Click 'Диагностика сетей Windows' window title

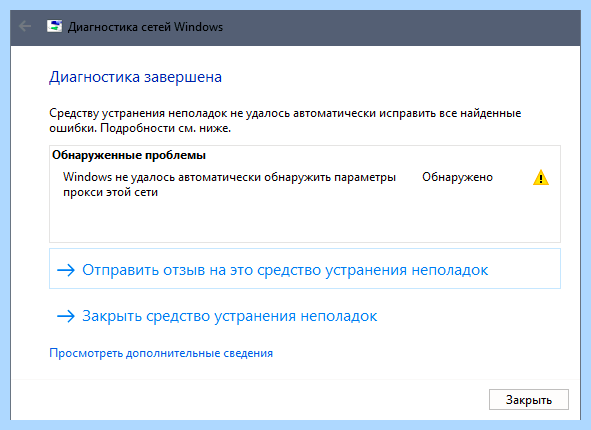point(145,27)
